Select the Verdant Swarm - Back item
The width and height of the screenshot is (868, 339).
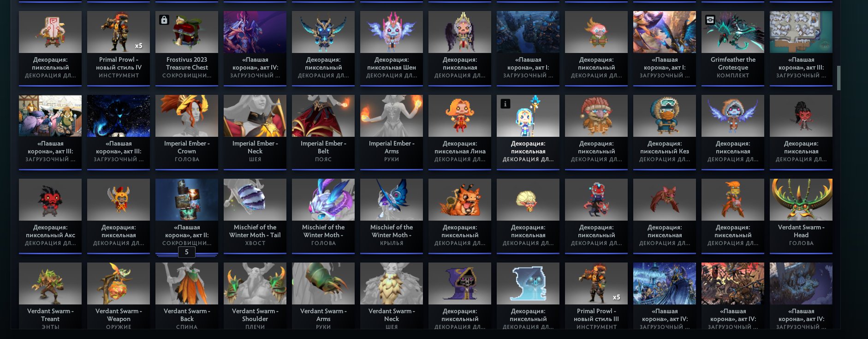(x=187, y=296)
